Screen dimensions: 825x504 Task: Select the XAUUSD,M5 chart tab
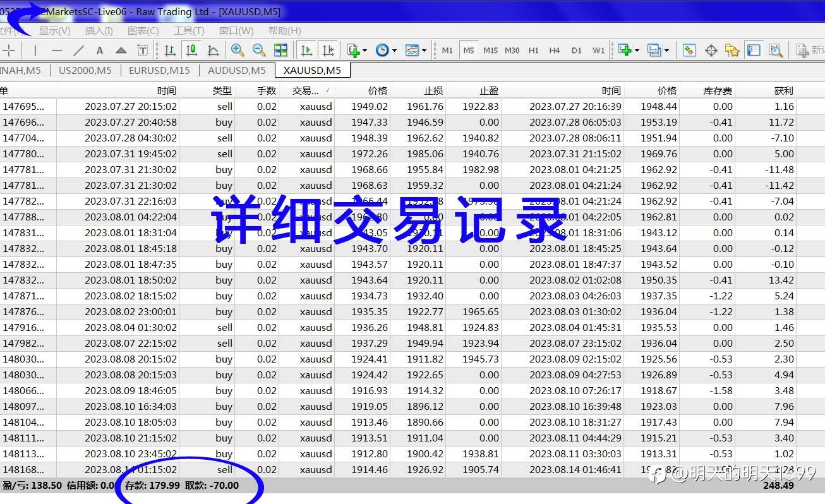tap(312, 70)
